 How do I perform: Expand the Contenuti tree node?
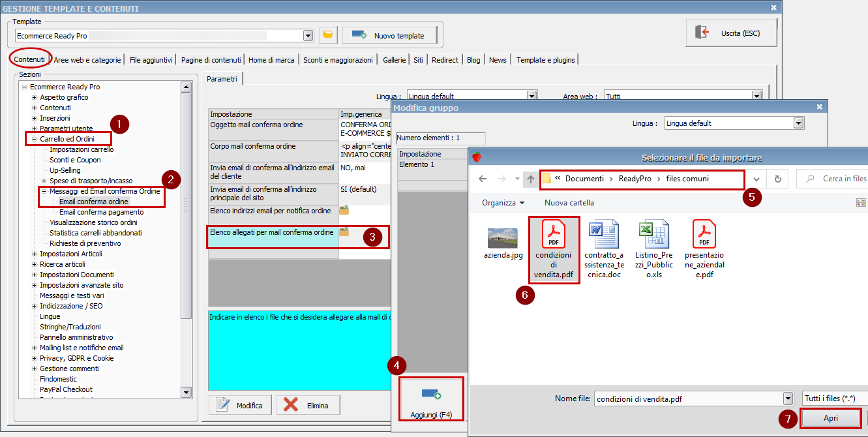click(x=34, y=108)
